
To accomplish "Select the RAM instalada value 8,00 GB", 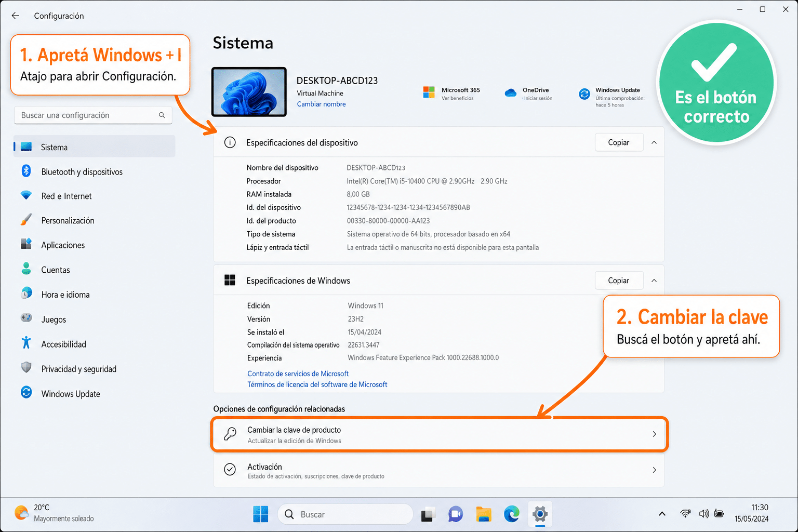I will [x=358, y=194].
